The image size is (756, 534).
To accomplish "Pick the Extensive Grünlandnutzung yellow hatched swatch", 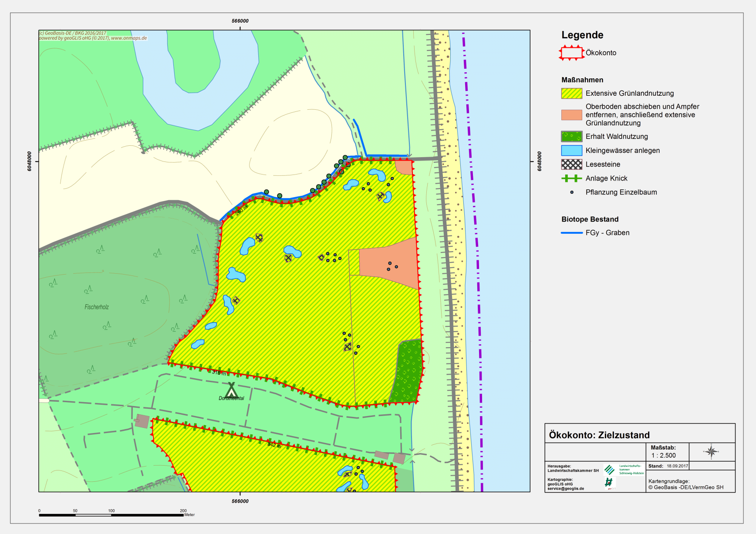I will pyautogui.click(x=571, y=94).
